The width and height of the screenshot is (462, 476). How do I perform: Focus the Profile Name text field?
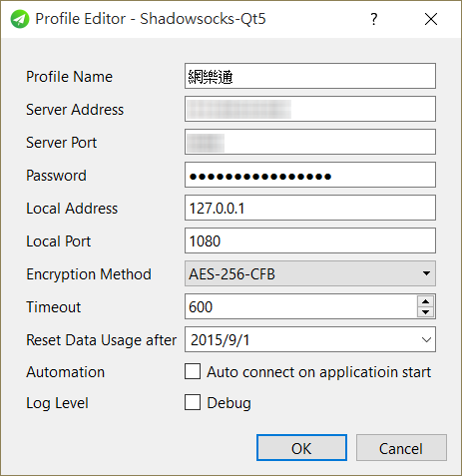[310, 76]
